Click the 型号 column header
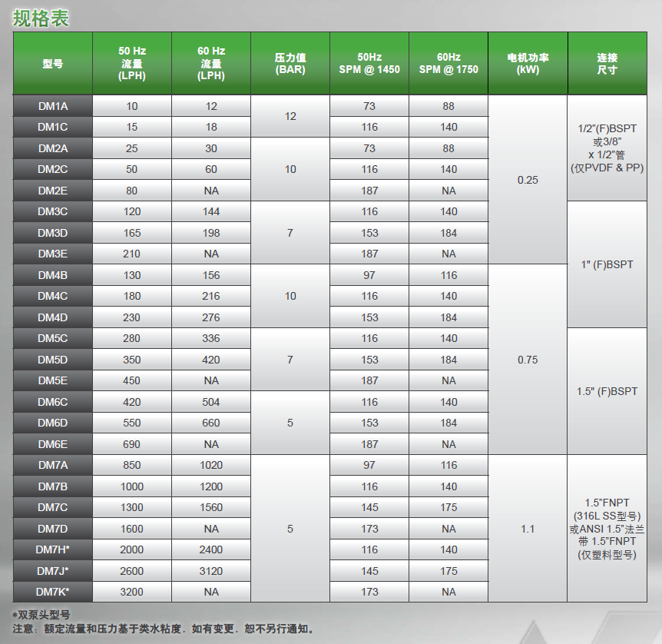The width and height of the screenshot is (662, 644). (x=53, y=63)
